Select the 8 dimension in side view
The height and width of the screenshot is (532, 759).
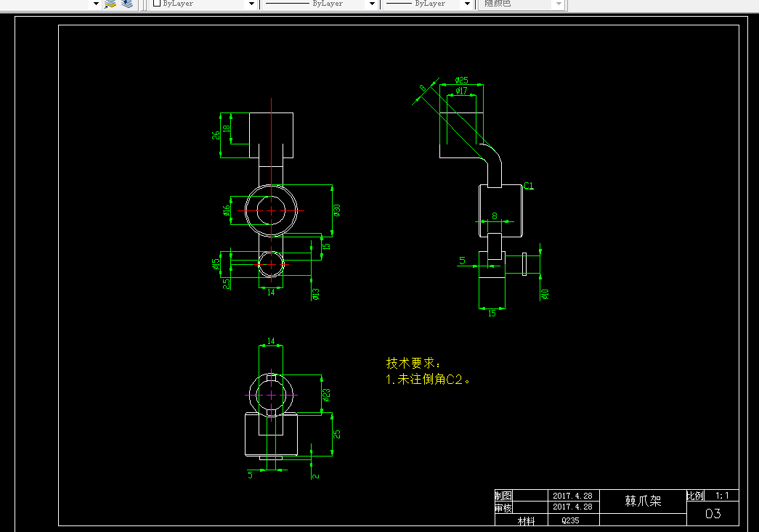(494, 216)
